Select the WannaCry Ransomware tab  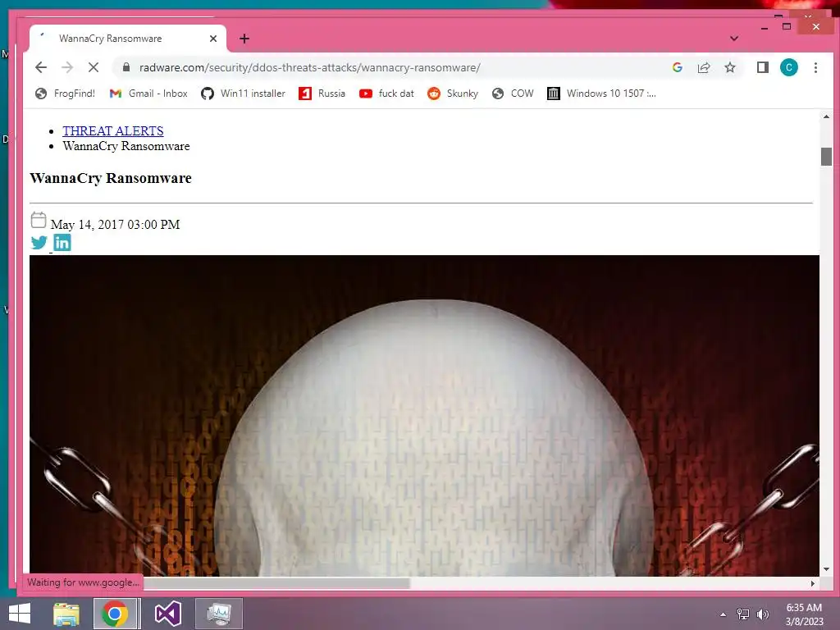[127, 39]
